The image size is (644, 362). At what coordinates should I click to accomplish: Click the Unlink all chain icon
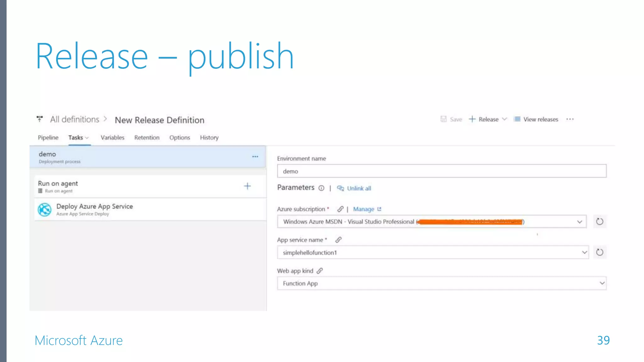(341, 188)
